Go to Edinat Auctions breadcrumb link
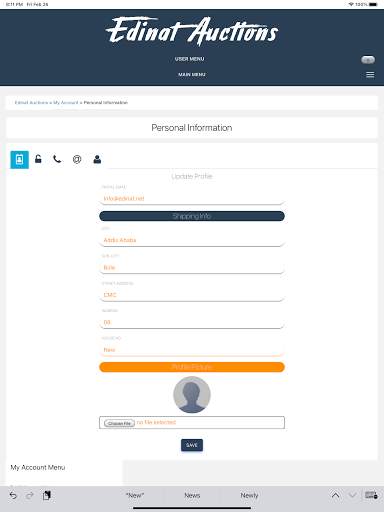The height and width of the screenshot is (512, 384). point(31,103)
